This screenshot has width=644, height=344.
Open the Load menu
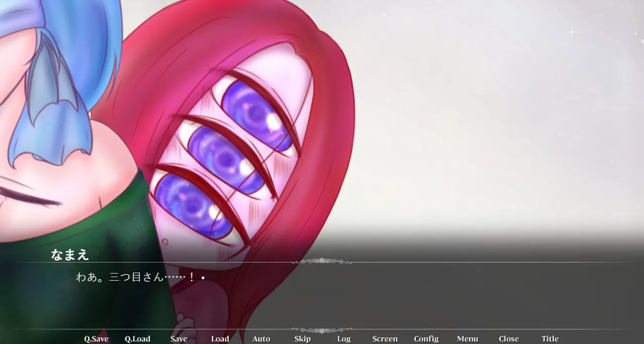[x=220, y=339]
